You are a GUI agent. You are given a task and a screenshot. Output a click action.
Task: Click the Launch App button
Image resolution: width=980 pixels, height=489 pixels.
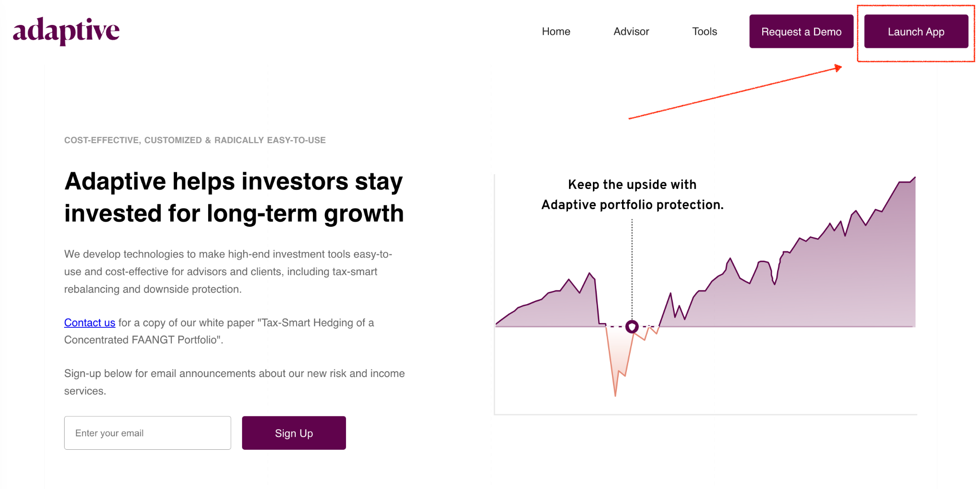916,32
